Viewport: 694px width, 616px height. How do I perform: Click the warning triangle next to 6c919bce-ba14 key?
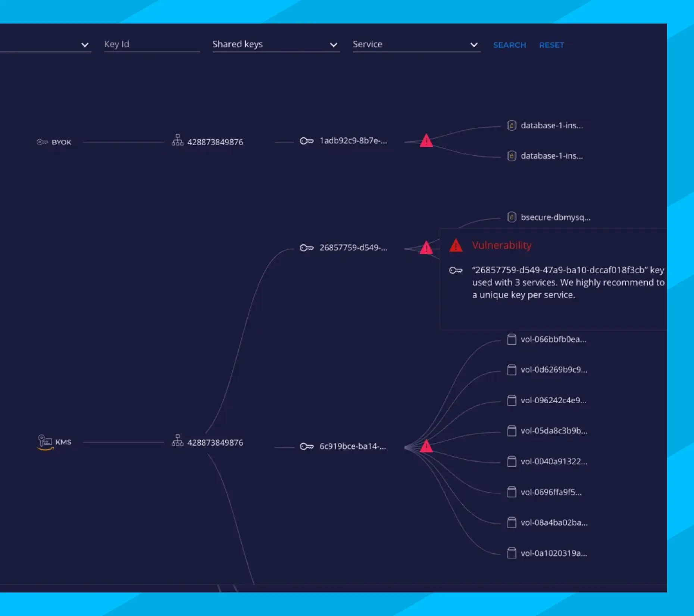(426, 446)
